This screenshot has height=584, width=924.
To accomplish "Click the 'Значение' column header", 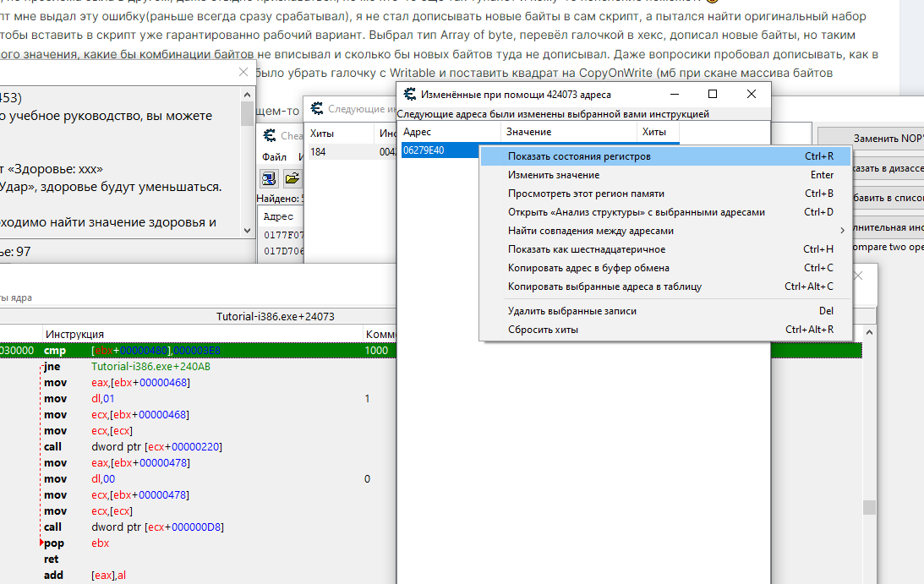I will click(528, 132).
